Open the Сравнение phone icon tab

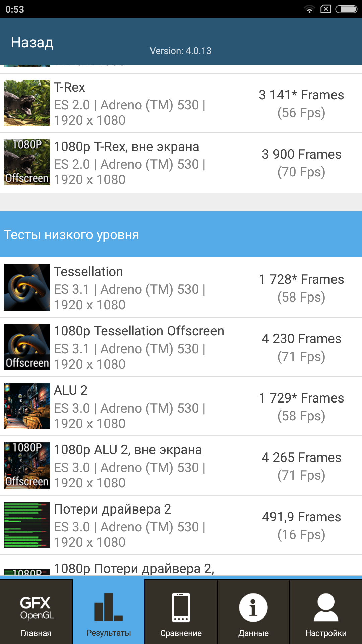181,612
